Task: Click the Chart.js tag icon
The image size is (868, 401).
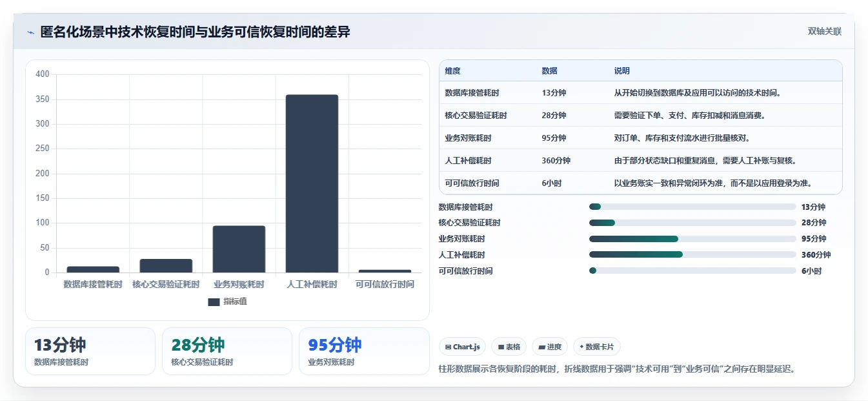Action: 448,347
